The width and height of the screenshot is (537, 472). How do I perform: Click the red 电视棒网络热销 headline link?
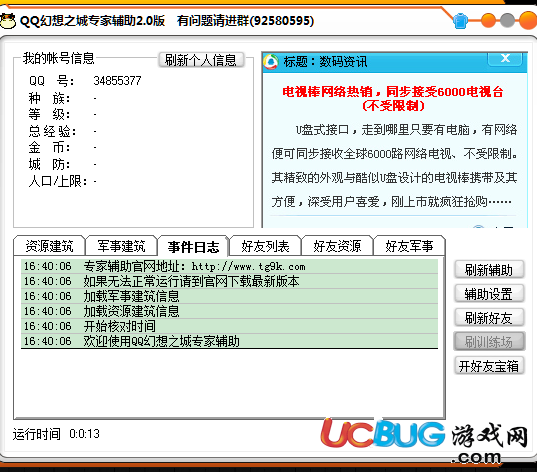(393, 98)
